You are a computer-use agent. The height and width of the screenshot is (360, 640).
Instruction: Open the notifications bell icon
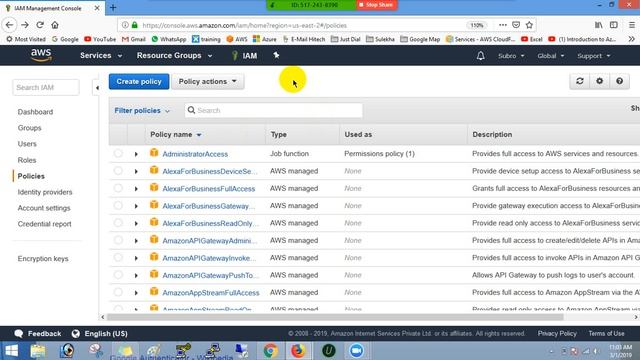tap(480, 56)
